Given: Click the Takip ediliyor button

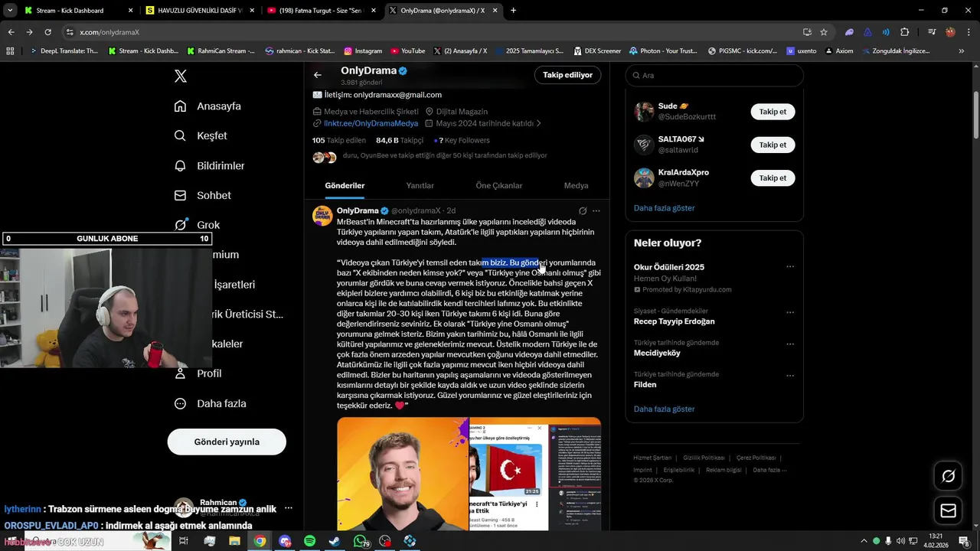Looking at the screenshot, I should tap(567, 75).
